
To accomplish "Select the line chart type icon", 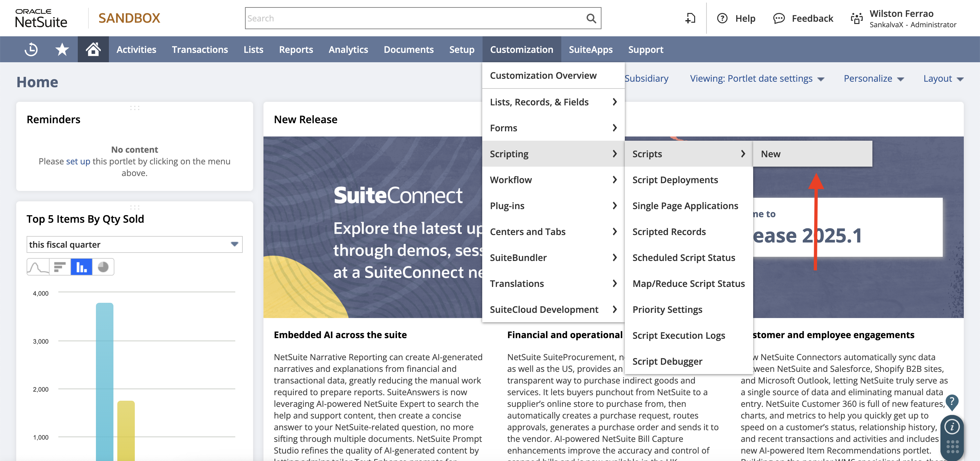I will pyautogui.click(x=38, y=267).
